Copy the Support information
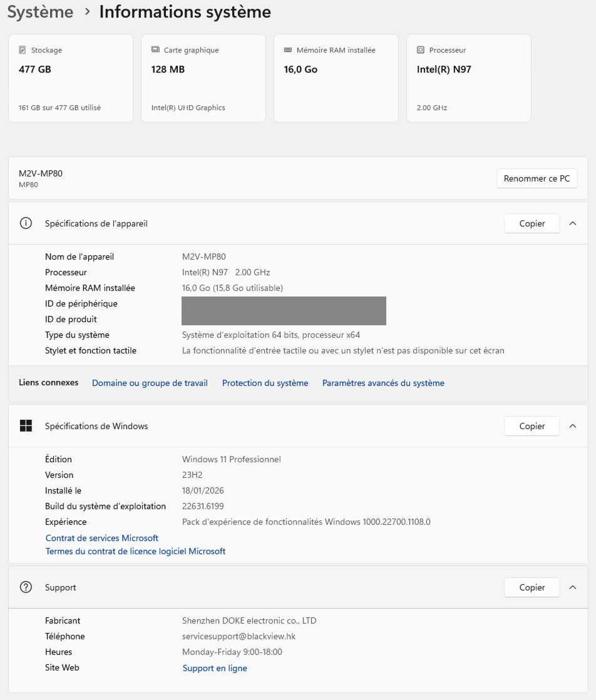This screenshot has height=700, width=596. click(532, 587)
